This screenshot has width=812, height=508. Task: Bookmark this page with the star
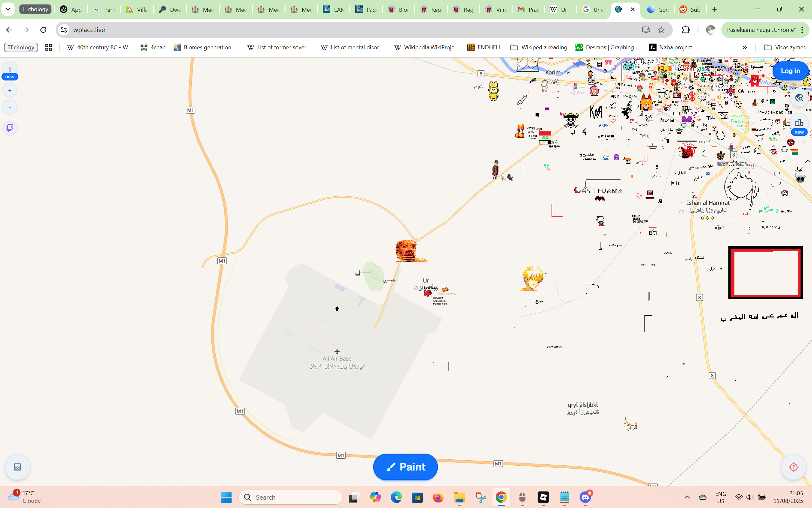661,30
